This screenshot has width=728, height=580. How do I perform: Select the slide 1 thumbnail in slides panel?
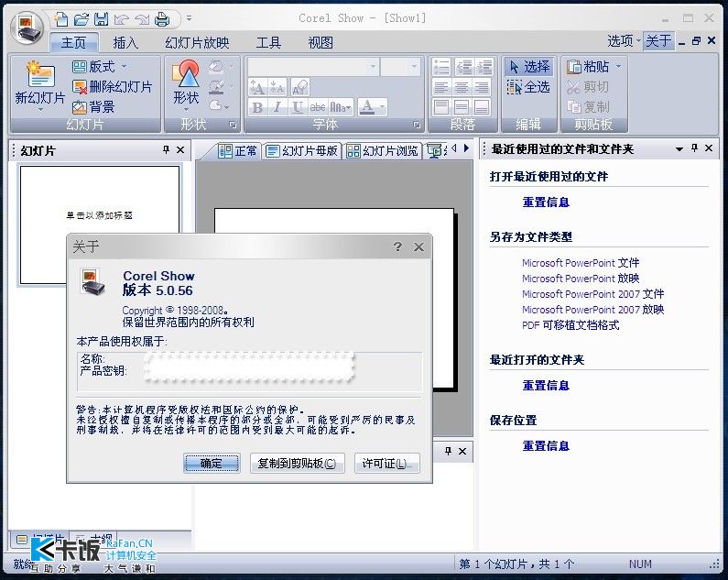coord(100,224)
